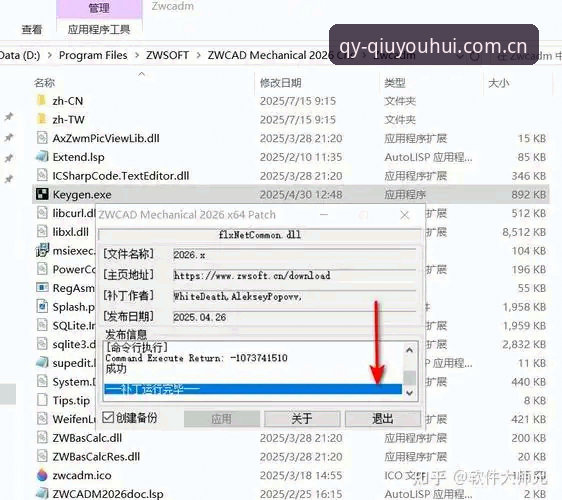
Task: Click the 关于 button in patch dialog
Action: 302,419
